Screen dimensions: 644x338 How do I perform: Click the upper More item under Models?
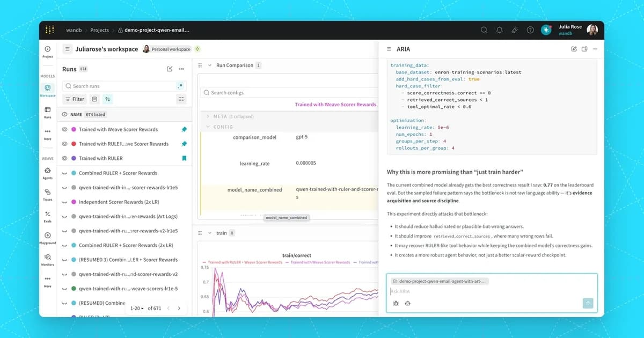48,134
